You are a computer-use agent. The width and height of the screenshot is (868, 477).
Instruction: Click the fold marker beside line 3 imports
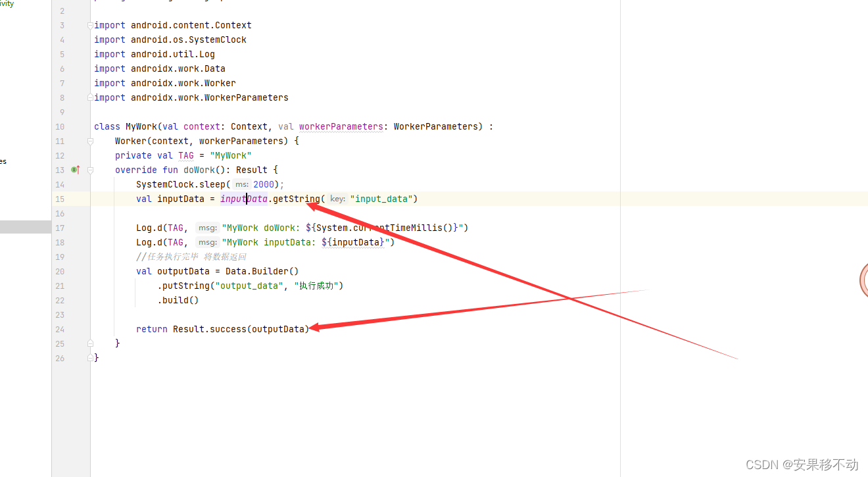pos(89,25)
